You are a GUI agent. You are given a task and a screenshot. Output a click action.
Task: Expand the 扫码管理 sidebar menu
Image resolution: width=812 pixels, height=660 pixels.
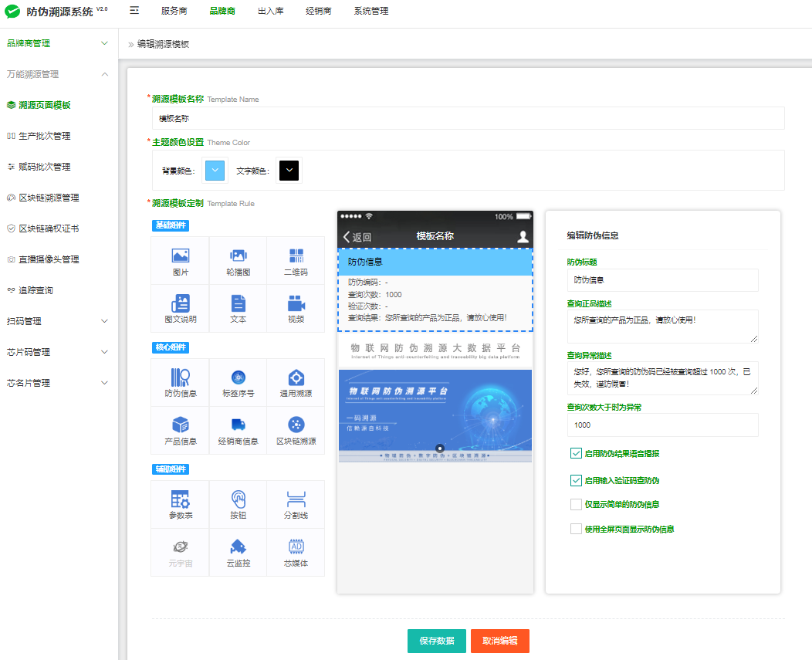tap(59, 321)
